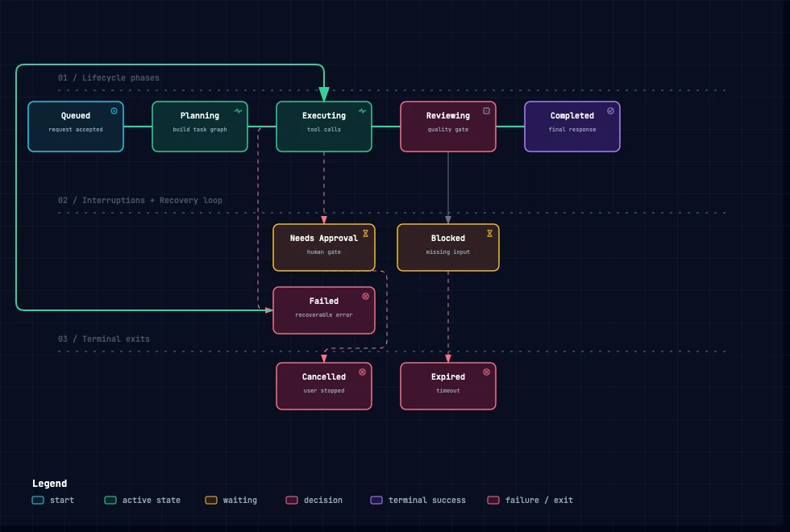Click the '01 / Lifecycle phases' heading
The image size is (790, 532).
pos(108,77)
